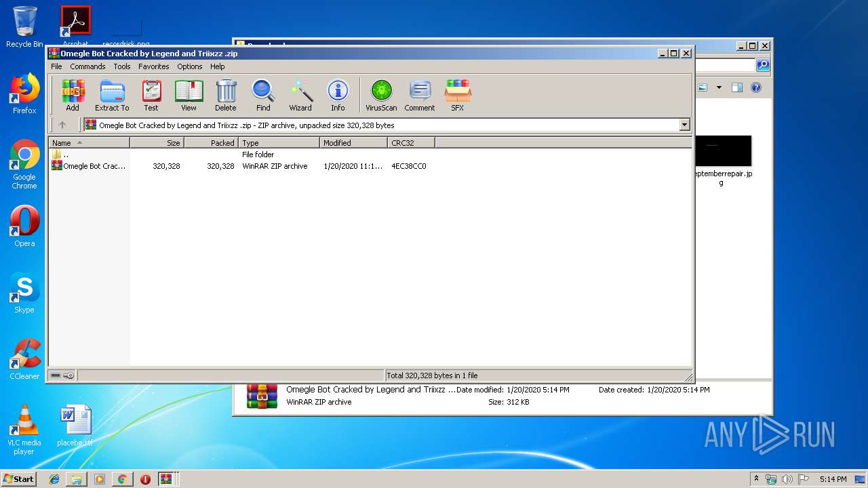The width and height of the screenshot is (868, 488).
Task: Open Chrome taskbar icon
Action: click(122, 479)
